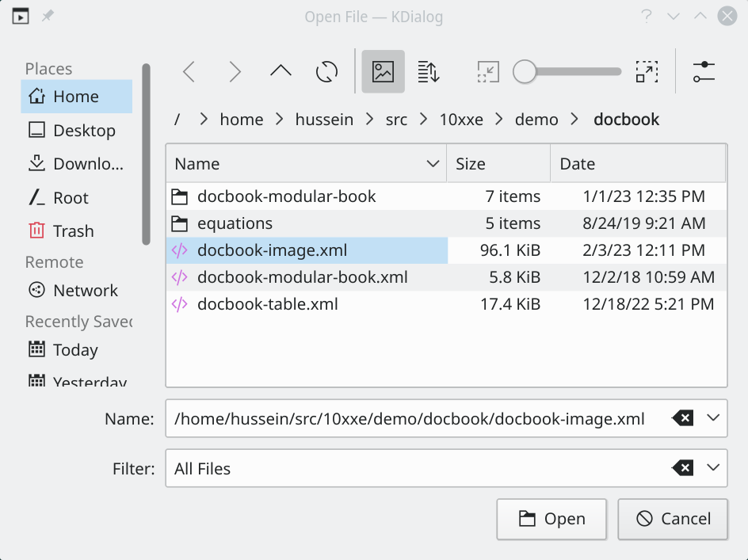
Task: Click the Cancel button
Action: tap(673, 519)
